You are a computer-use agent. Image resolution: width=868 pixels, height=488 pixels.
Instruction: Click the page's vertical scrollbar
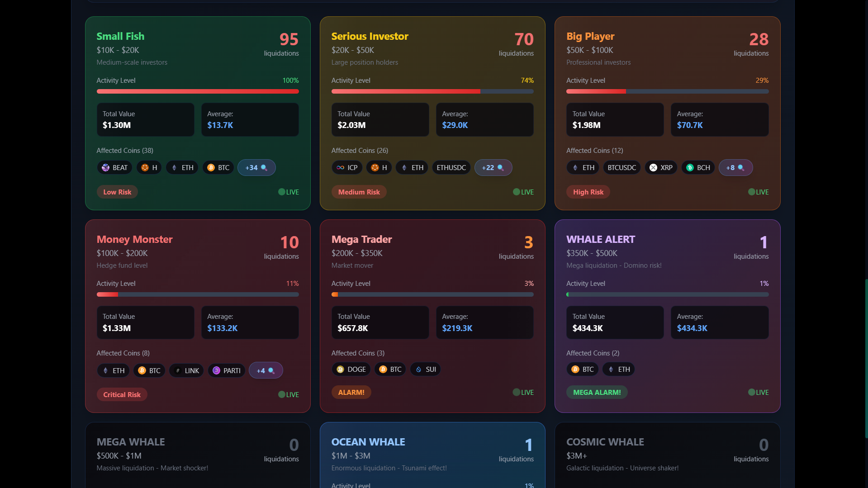pyautogui.click(x=866, y=357)
